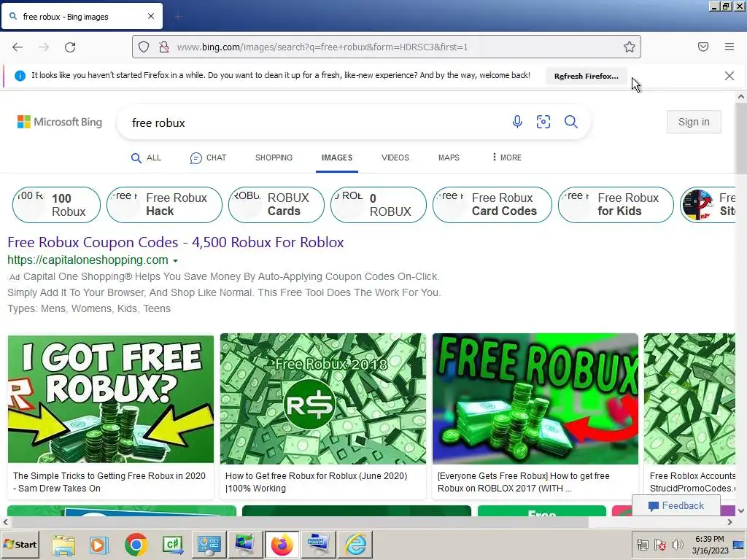The height and width of the screenshot is (560, 747).
Task: Click the Sign in button
Action: (694, 122)
